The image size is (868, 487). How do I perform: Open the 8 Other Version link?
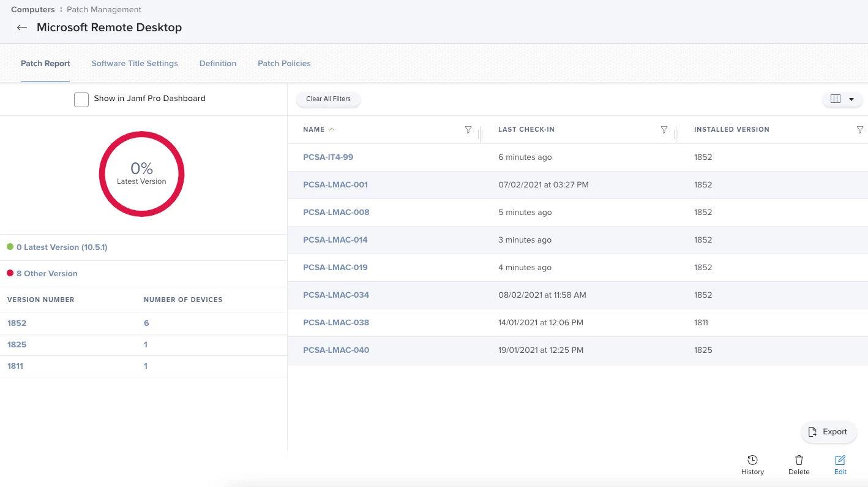47,274
